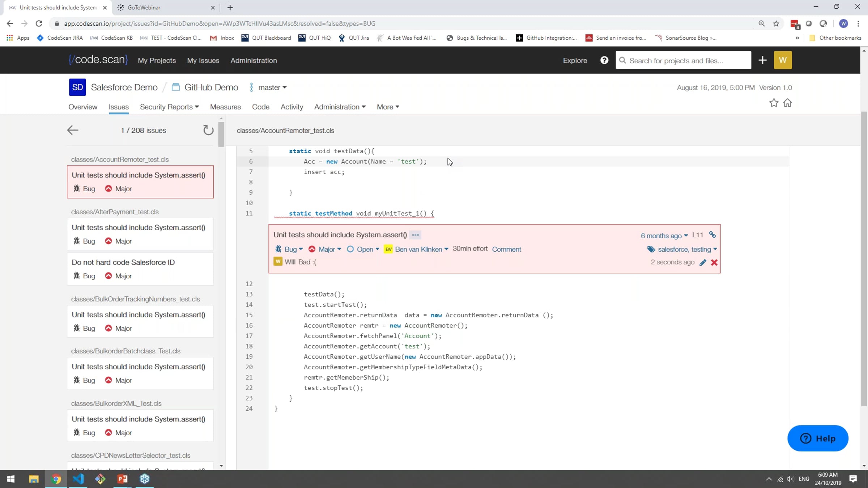Image resolution: width=868 pixels, height=488 pixels.
Task: Open Windows notification center icon
Action: point(853,479)
